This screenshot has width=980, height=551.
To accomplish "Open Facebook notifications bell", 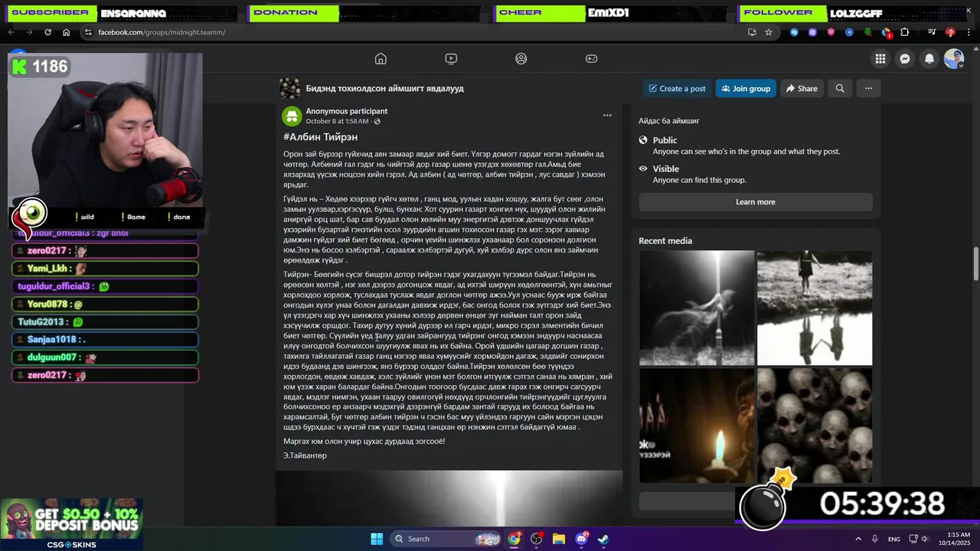I will click(929, 59).
